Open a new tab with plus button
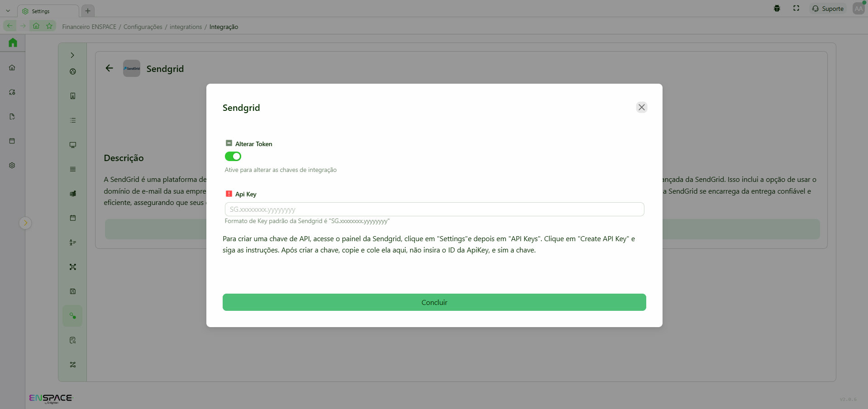This screenshot has width=868, height=409. click(88, 11)
